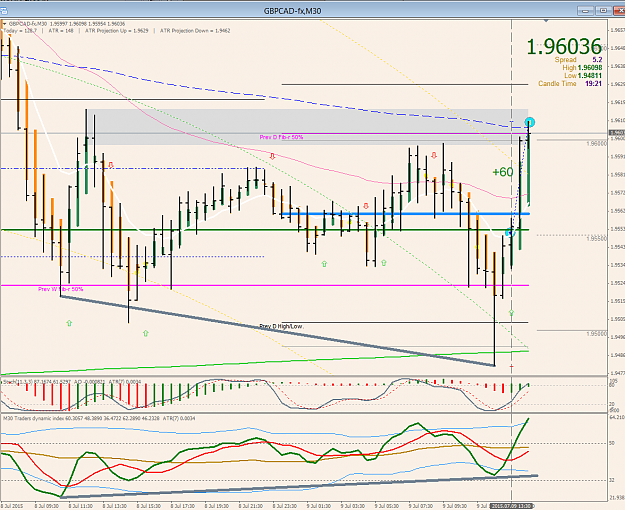
Task: Click green up arrow under the latest candles
Action: pos(511,313)
